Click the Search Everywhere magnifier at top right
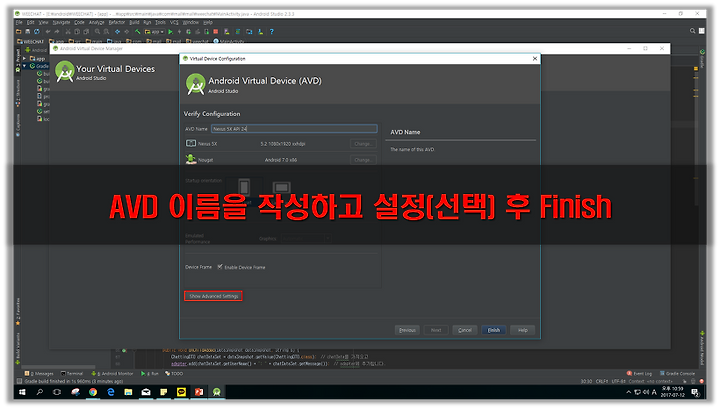 coord(692,31)
